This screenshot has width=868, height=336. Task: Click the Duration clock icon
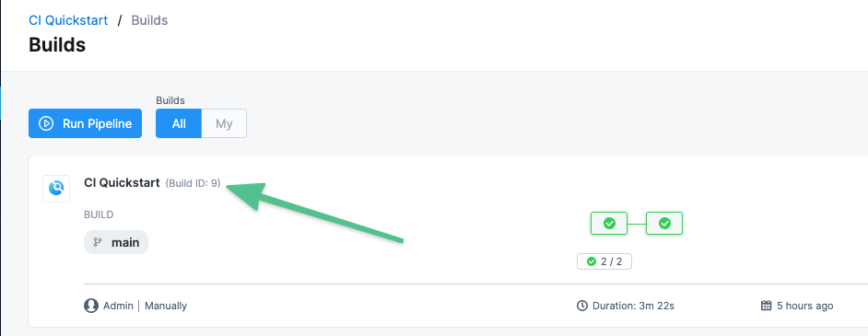tap(582, 306)
